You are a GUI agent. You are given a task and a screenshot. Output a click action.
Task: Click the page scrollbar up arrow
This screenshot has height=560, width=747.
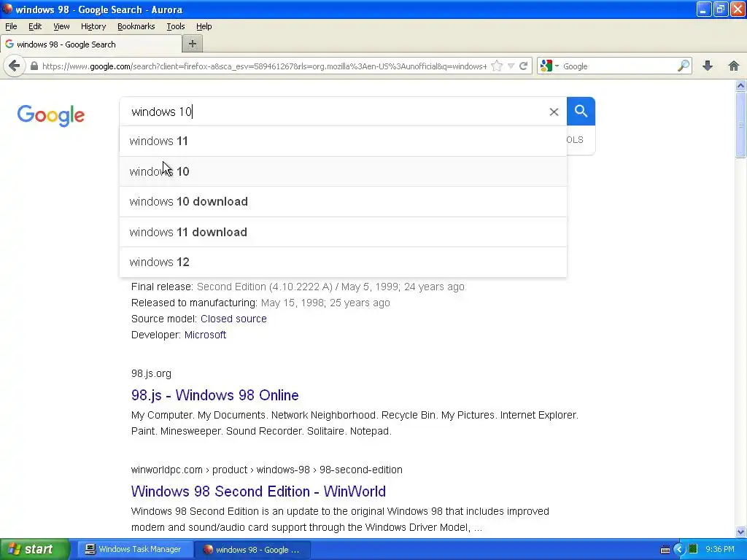[740, 86]
